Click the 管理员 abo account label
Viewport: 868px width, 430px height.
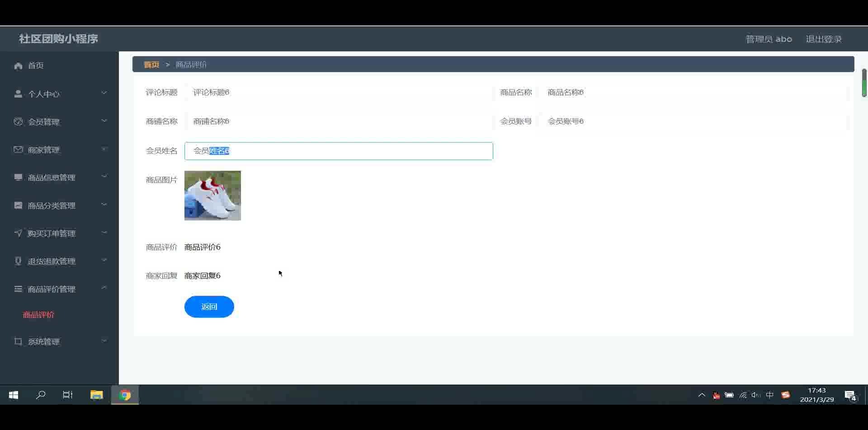click(769, 39)
